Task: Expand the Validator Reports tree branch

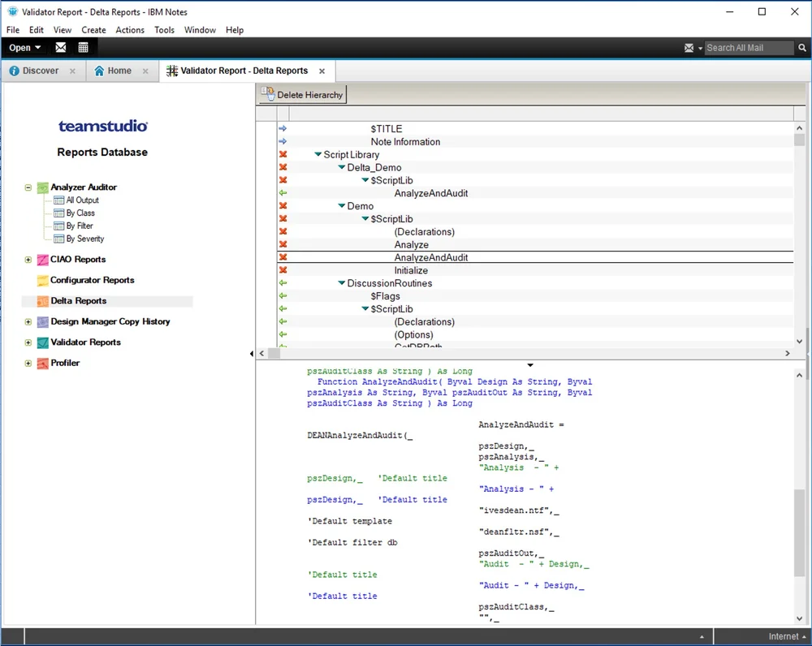Action: tap(27, 342)
